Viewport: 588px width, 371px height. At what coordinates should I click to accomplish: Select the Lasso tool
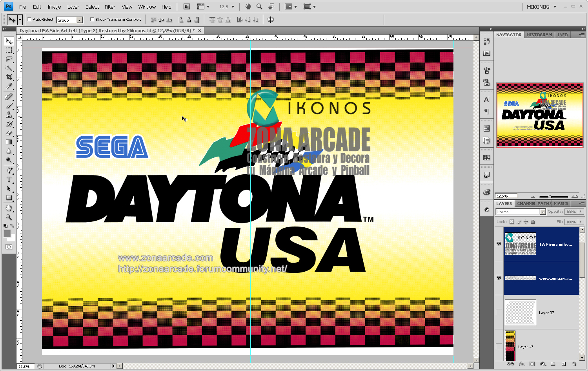pos(9,59)
